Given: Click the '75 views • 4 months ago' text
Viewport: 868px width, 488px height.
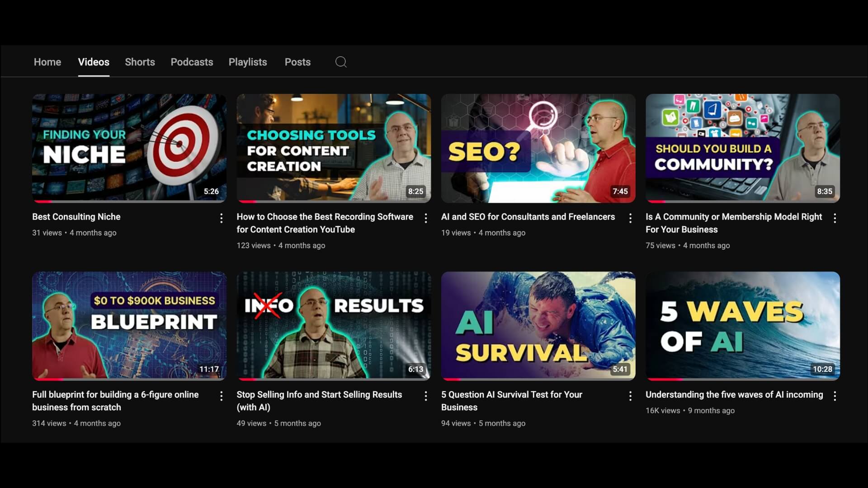Looking at the screenshot, I should click(688, 245).
